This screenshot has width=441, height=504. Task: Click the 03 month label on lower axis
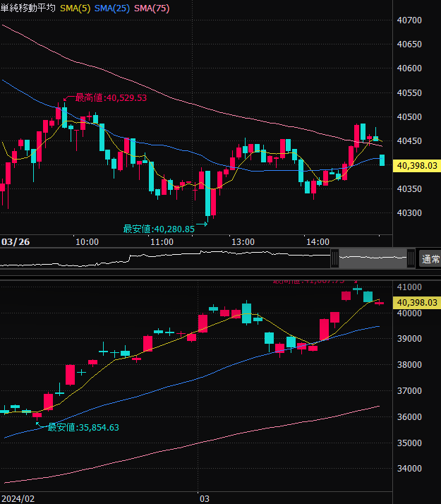click(x=205, y=498)
